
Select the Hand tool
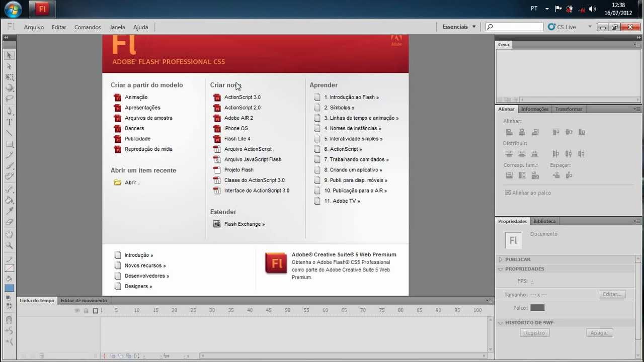click(9, 235)
